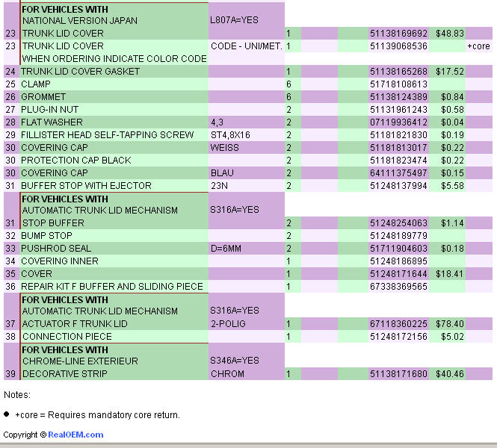Click part number 67338369565
Image resolution: width=497 pixels, height=448 pixels.
(398, 287)
